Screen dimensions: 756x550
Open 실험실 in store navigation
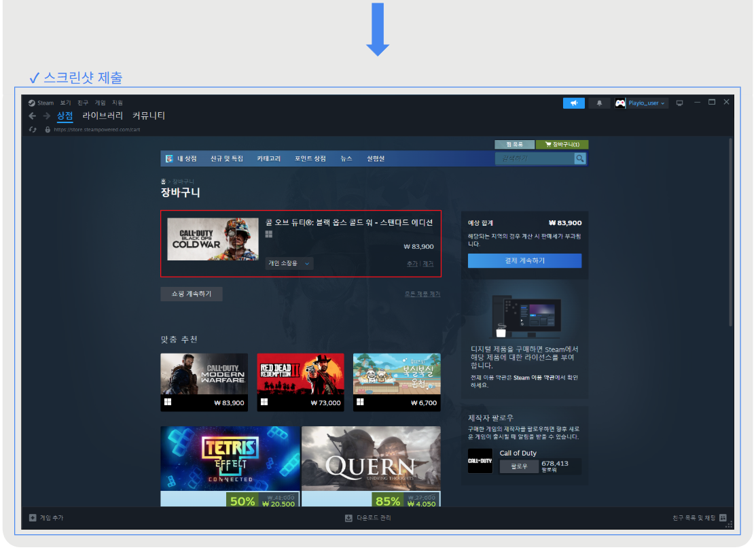pyautogui.click(x=376, y=158)
